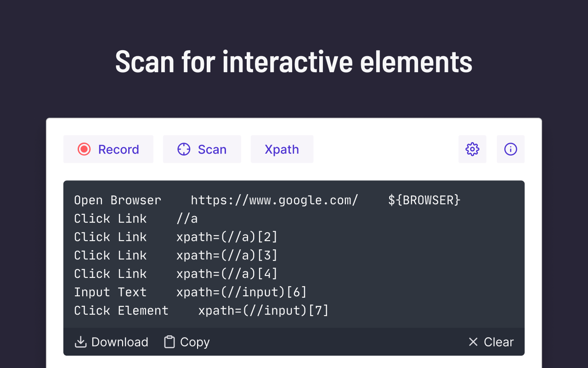The width and height of the screenshot is (588, 368).
Task: Open the settings gear icon
Action: point(472,149)
